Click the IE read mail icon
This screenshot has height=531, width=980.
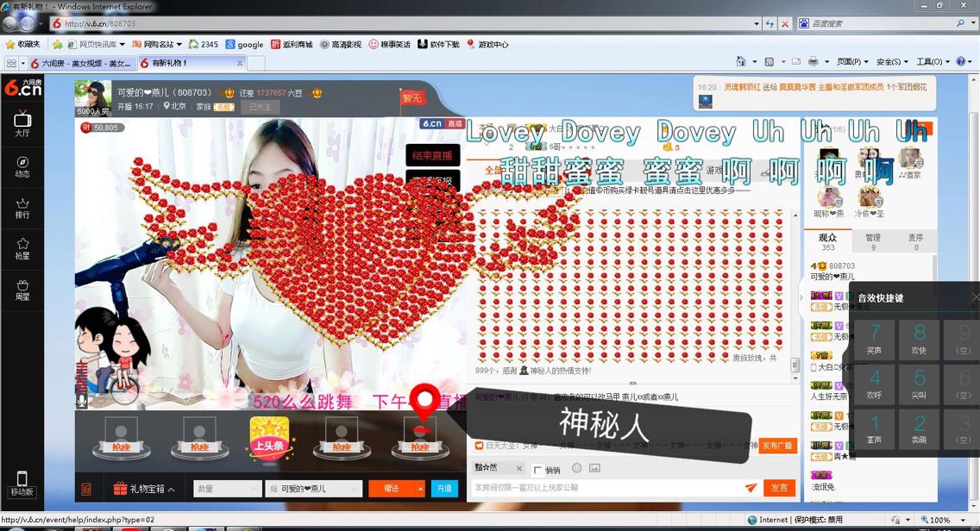pyautogui.click(x=795, y=62)
